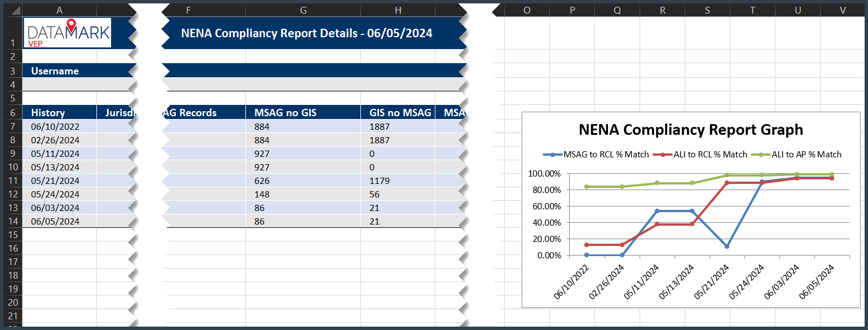Screen dimensions: 868x330
Task: Click the NENA Compliancy Report Graph title
Action: [691, 130]
